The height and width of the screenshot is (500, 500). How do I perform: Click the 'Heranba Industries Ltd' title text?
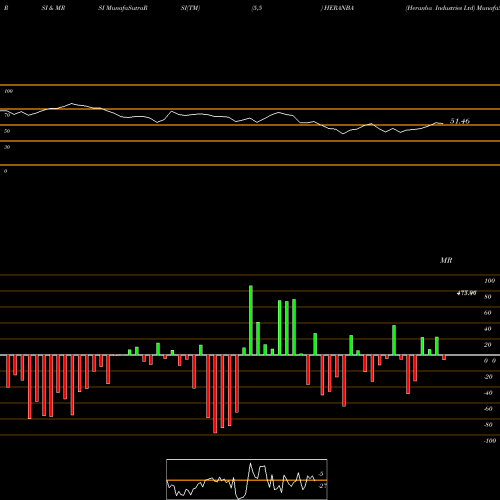[x=440, y=8]
